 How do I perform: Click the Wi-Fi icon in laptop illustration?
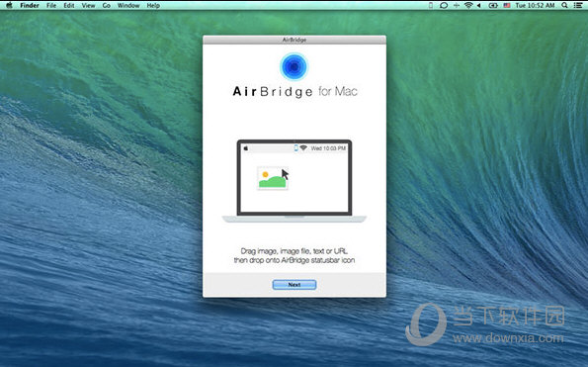click(x=303, y=148)
